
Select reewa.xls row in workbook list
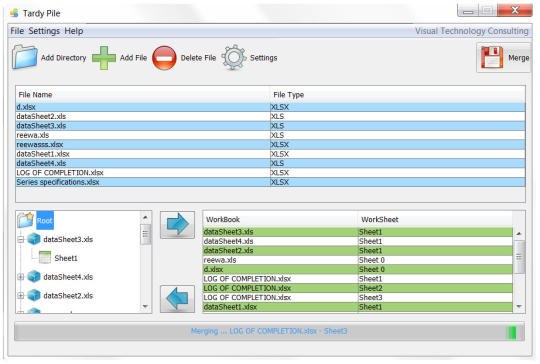358,260
